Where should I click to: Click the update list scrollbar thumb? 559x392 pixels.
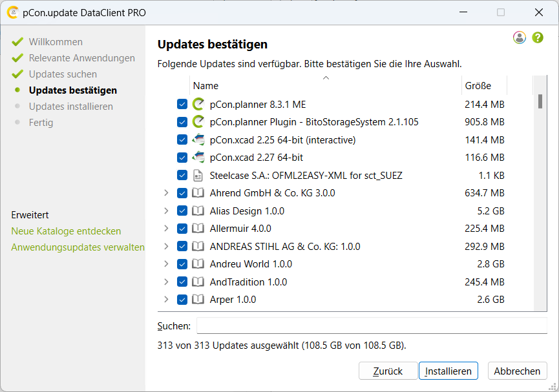540,101
